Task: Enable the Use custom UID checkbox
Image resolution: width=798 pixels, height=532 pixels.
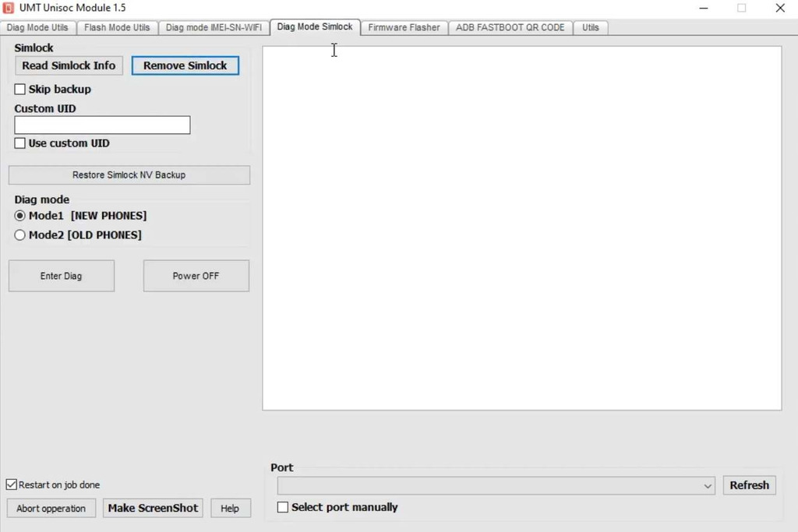Action: click(19, 143)
